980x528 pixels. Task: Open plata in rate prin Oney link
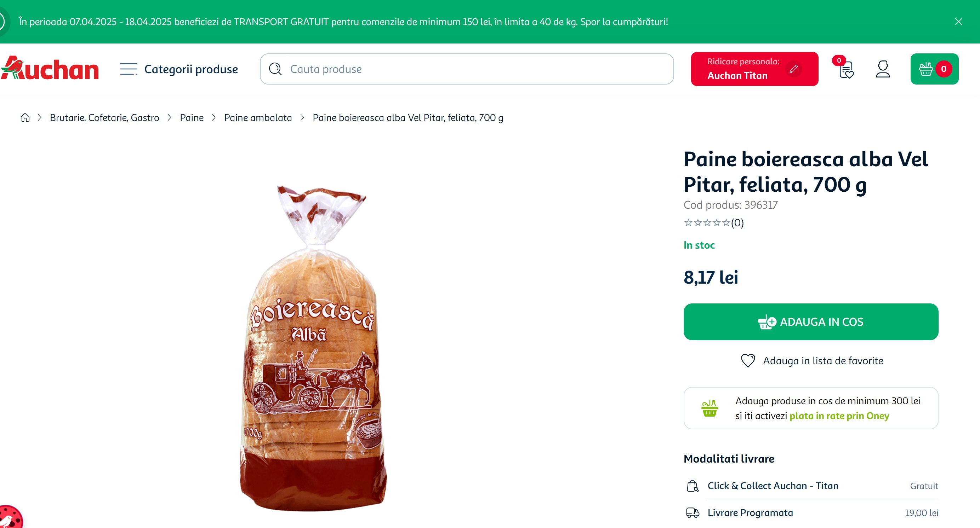tap(839, 416)
